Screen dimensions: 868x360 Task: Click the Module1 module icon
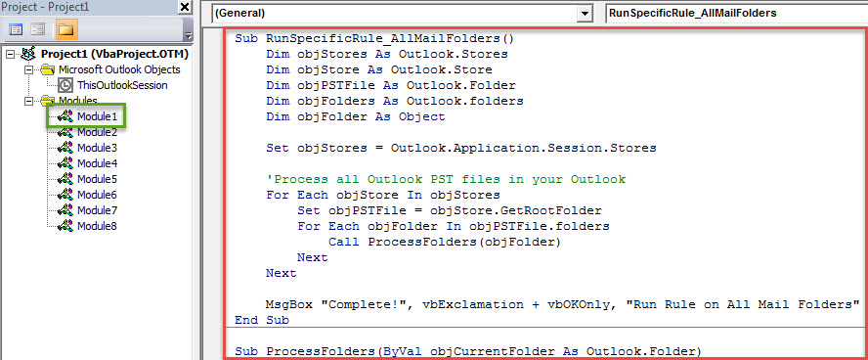65,116
